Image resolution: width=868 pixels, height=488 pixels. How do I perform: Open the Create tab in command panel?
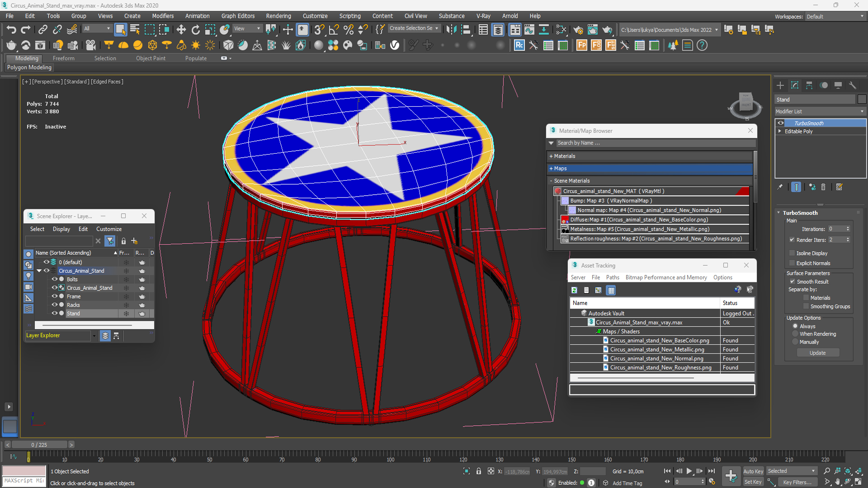[x=780, y=85]
